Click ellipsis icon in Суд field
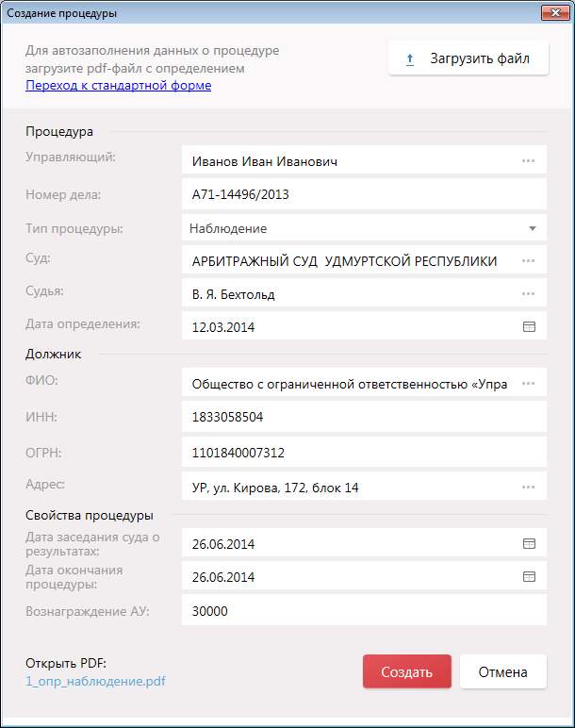Viewport: 575px width, 728px height. pos(528,261)
